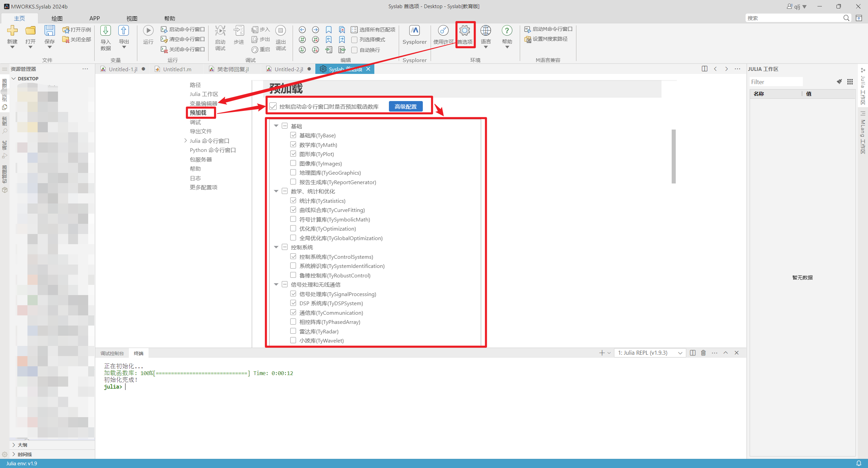Uncheck 控制系统库(TyControlSystems) checkbox
868x468 pixels.
pos(293,257)
